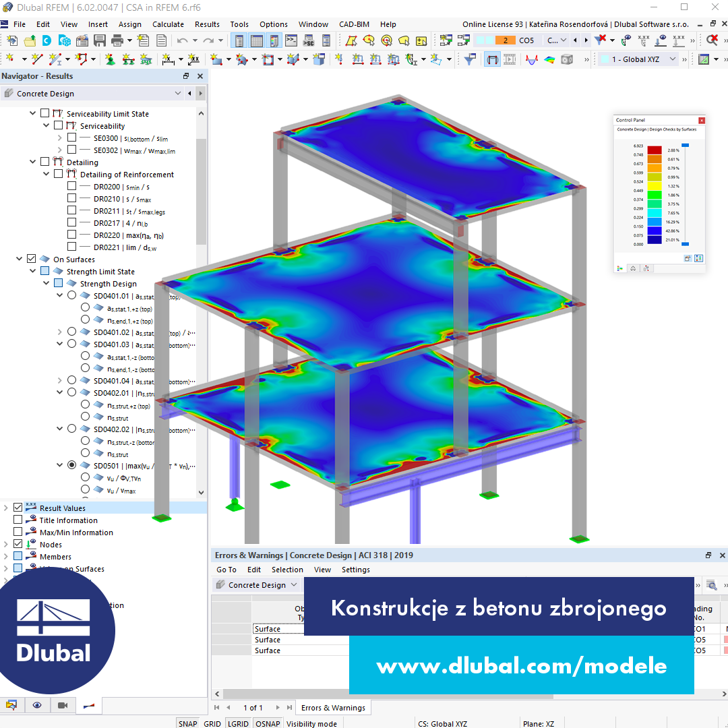728x728 pixels.
Task: Click the Print toolbar icon
Action: [x=117, y=40]
